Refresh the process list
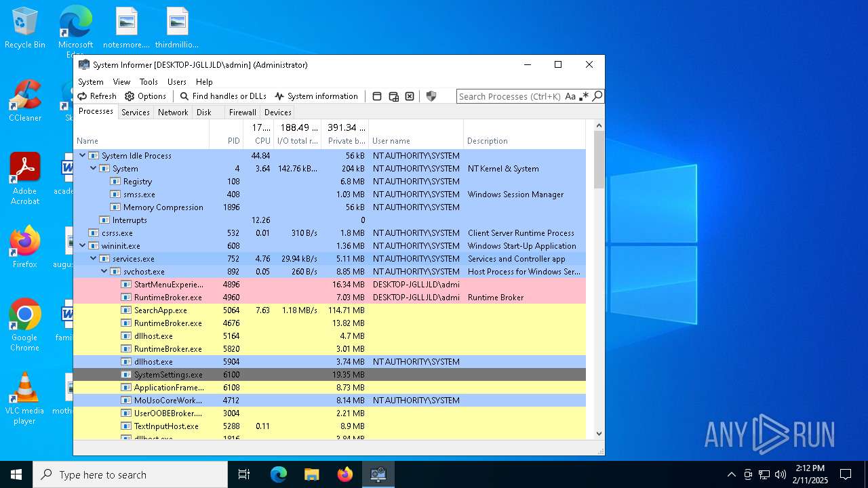 pyautogui.click(x=97, y=96)
